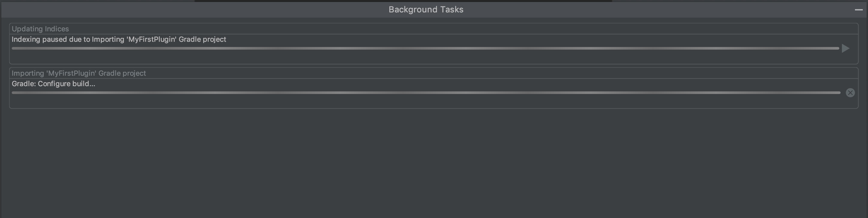
Task: Click 'MyFirstPlugin' in the indexing paused message
Action: coord(152,39)
